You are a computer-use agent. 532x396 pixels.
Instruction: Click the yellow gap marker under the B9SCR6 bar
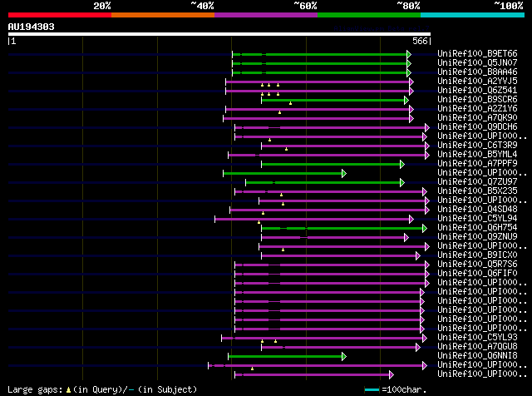pos(290,103)
